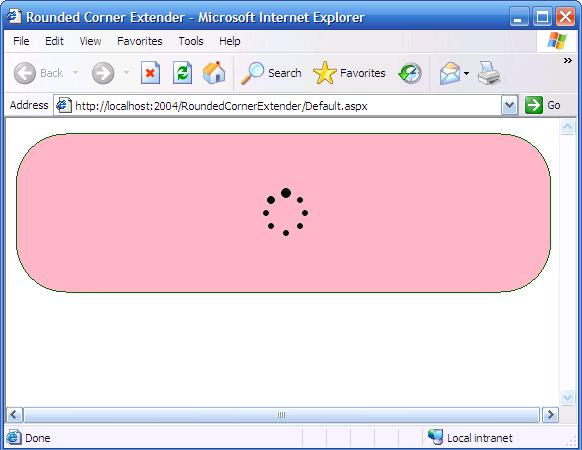Click the vertical scrollbar up arrow

[568, 127]
